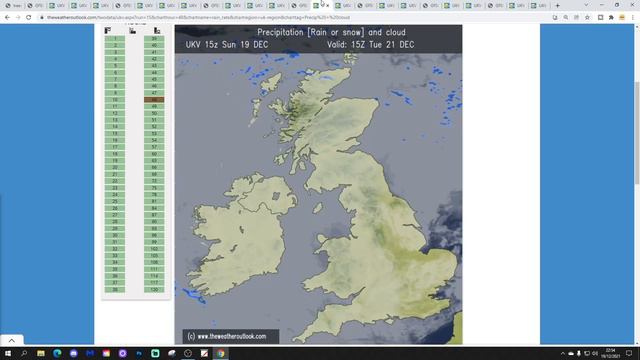Click the UK precipitation map image
The height and width of the screenshot is (360, 640).
[318, 184]
